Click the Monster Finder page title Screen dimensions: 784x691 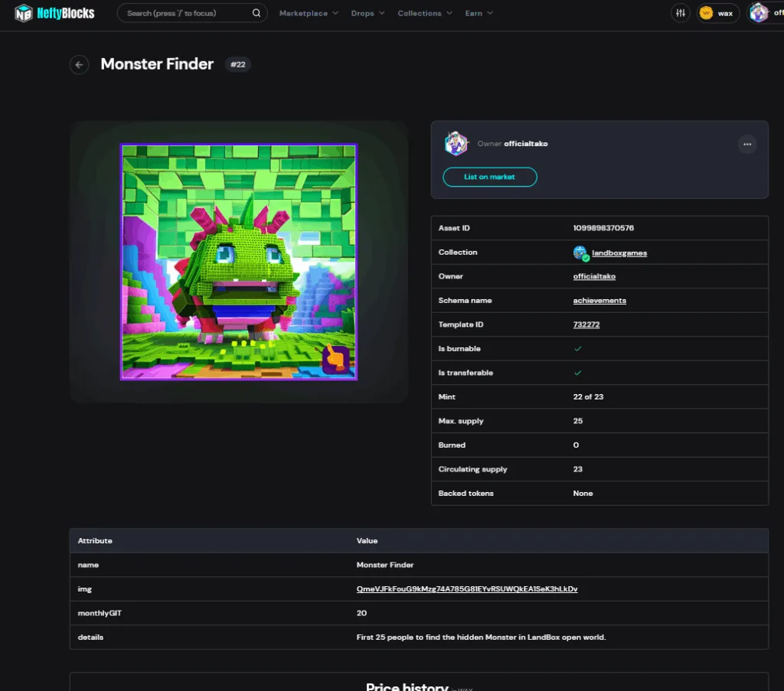pyautogui.click(x=157, y=64)
